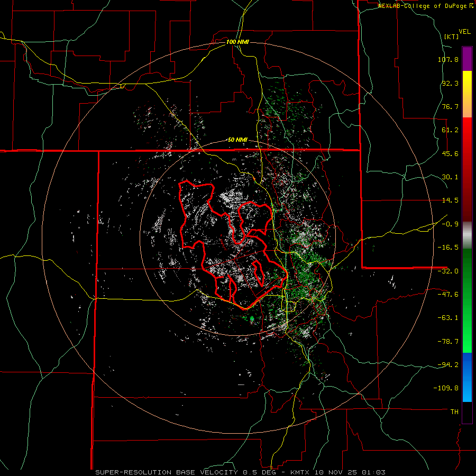Image resolution: width=476 pixels, height=476 pixels.
Task: Click the 100 NMI range ring label
Action: coord(237,42)
